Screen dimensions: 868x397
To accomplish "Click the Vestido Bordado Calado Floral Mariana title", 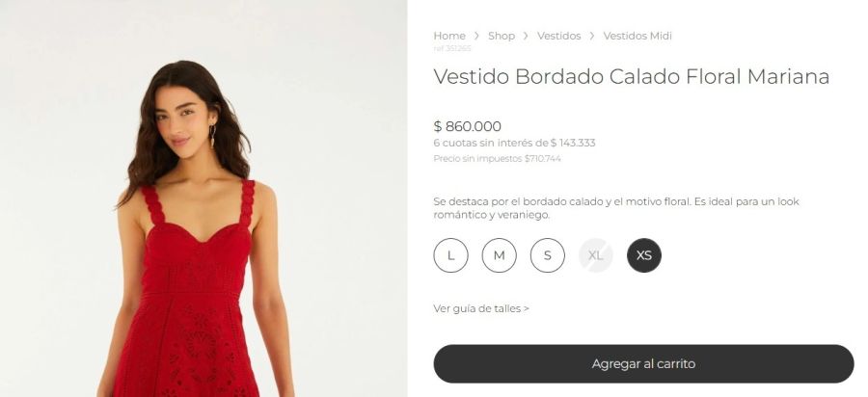I will pyautogui.click(x=631, y=76).
